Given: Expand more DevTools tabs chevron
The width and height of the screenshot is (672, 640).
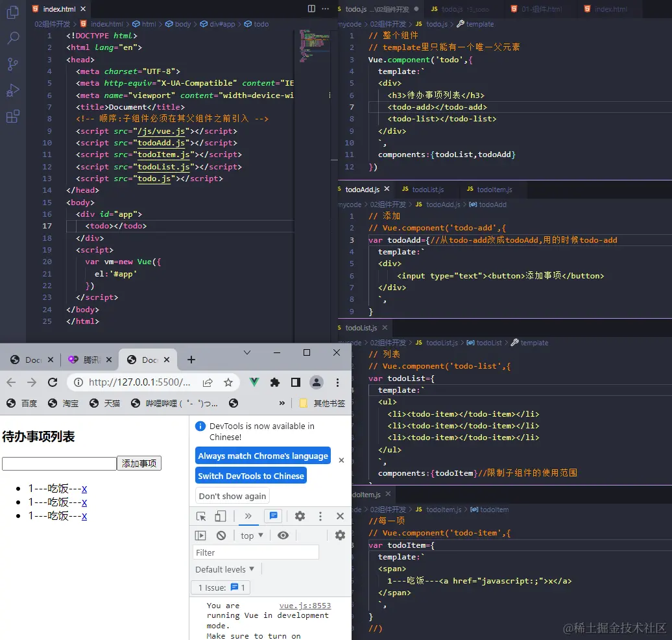Looking at the screenshot, I should pyautogui.click(x=248, y=516).
